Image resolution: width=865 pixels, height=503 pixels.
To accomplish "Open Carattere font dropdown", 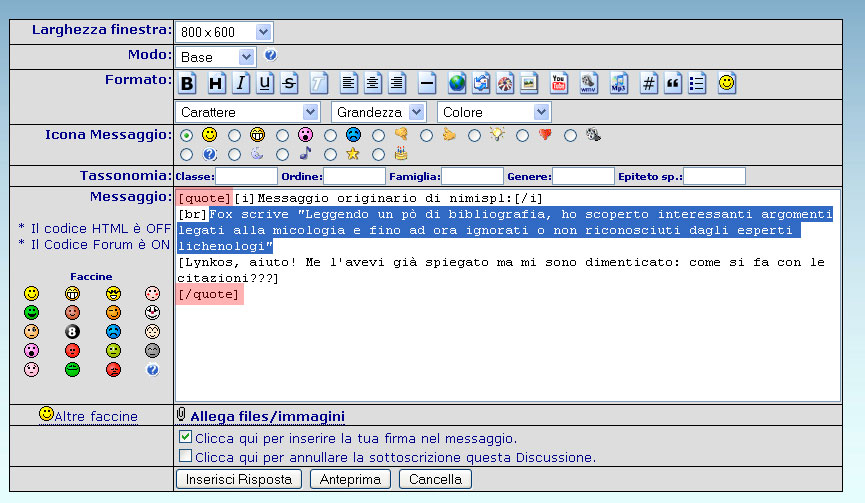I will 248,112.
